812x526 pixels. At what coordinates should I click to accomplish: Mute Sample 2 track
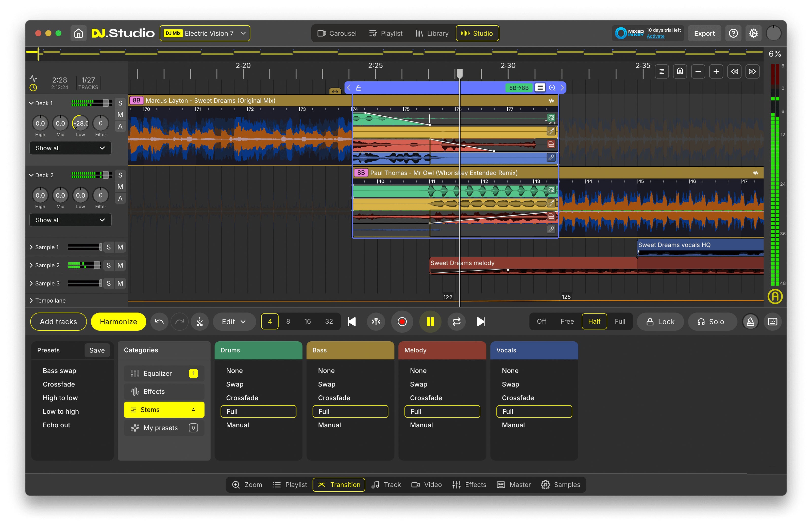tap(120, 265)
